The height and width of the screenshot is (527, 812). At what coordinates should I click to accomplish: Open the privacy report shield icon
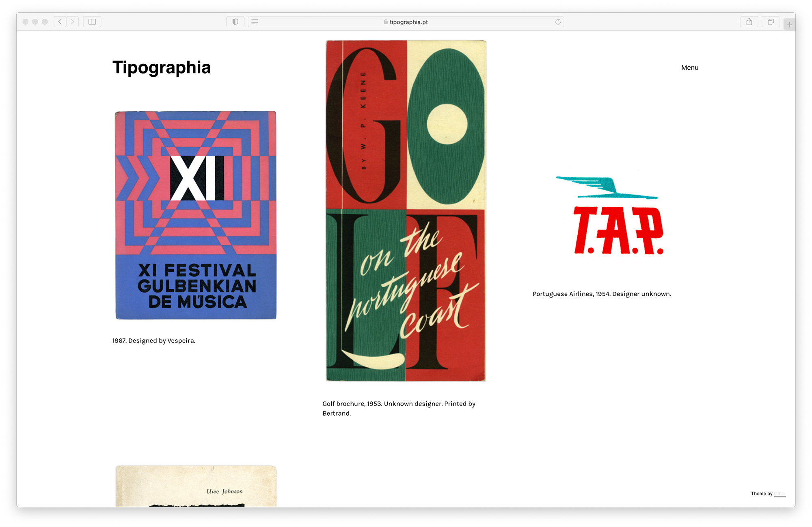click(235, 22)
